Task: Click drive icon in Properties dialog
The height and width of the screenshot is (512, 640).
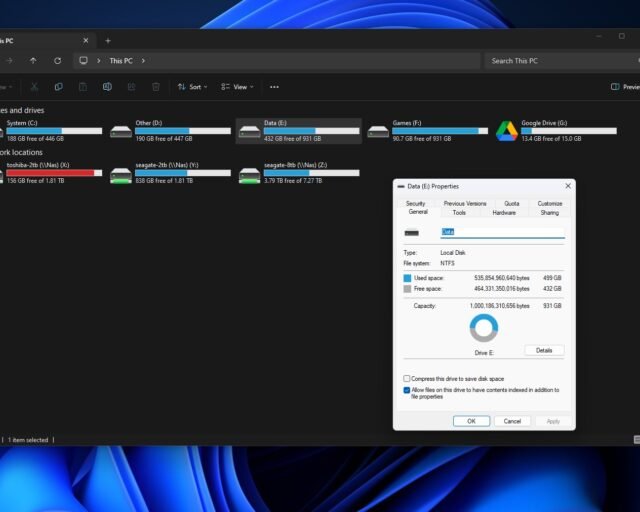Action: (411, 233)
